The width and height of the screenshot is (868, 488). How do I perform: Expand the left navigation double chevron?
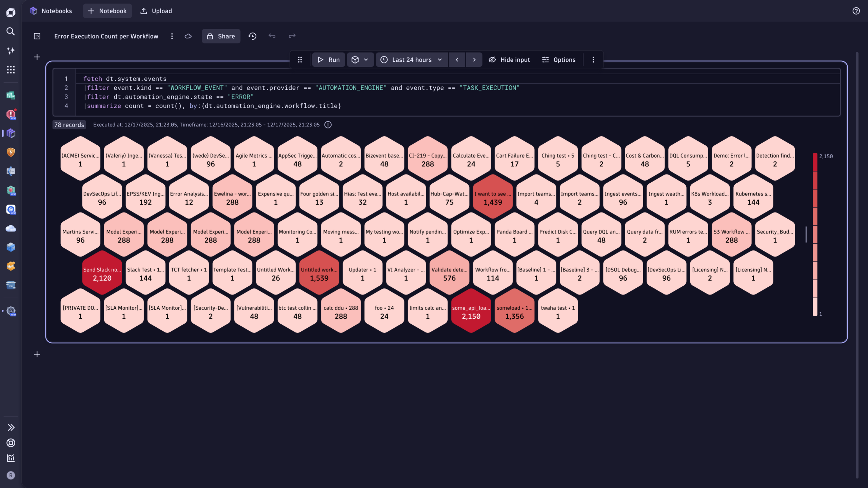coord(11,427)
